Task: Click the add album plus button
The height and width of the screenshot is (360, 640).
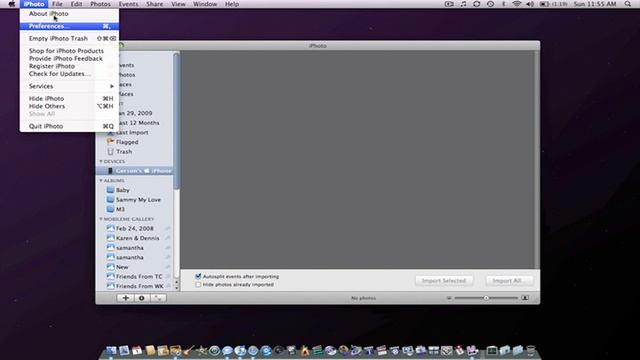Action: pos(125,298)
